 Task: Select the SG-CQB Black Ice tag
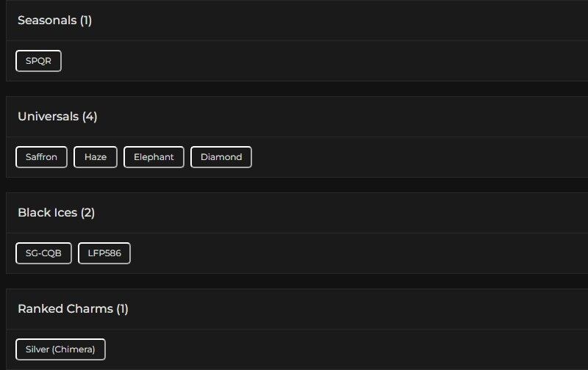[x=43, y=253]
